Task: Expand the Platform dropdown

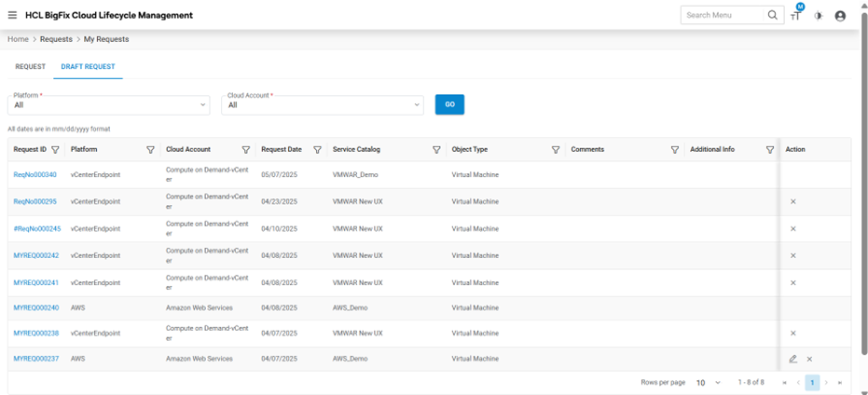Action: point(109,105)
